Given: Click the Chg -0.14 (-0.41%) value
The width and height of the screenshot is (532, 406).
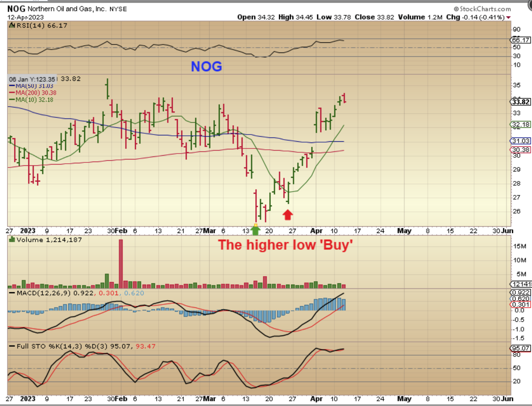Looking at the screenshot, I should (x=475, y=17).
